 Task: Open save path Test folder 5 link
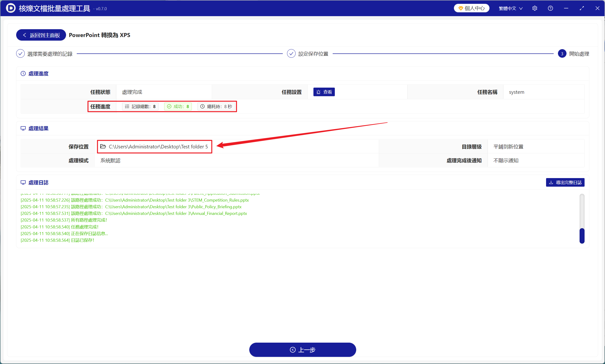(x=158, y=147)
